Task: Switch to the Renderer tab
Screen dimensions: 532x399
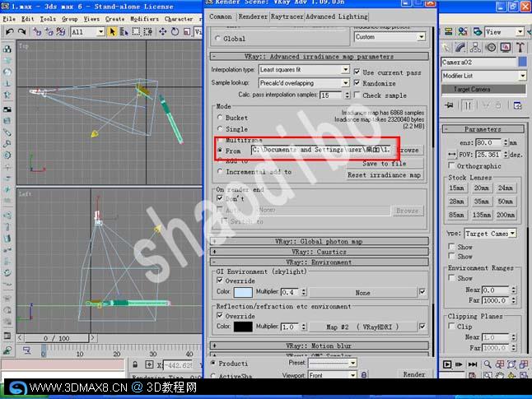Action: tap(253, 16)
